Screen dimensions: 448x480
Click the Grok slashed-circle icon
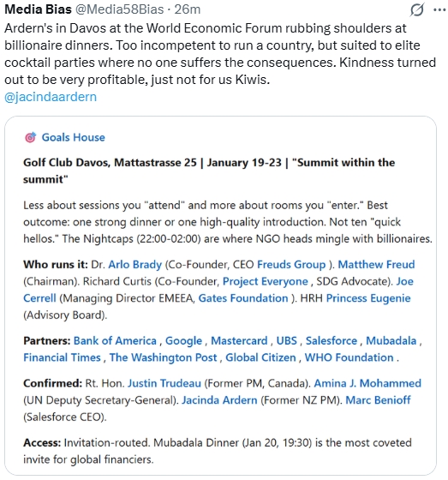(x=417, y=9)
